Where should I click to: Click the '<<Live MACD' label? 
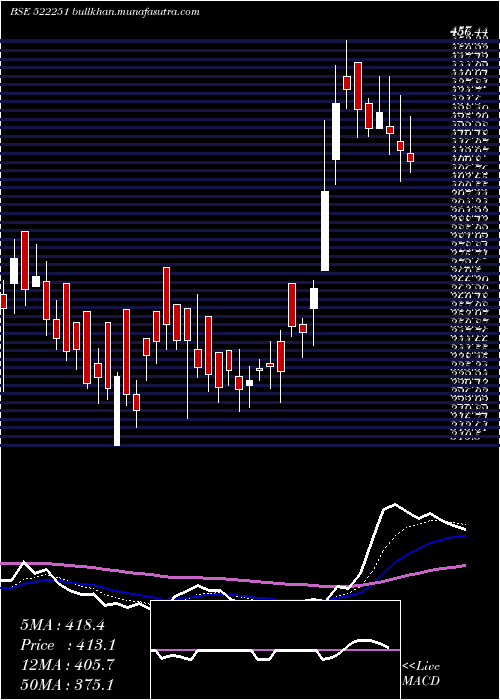pyautogui.click(x=421, y=674)
